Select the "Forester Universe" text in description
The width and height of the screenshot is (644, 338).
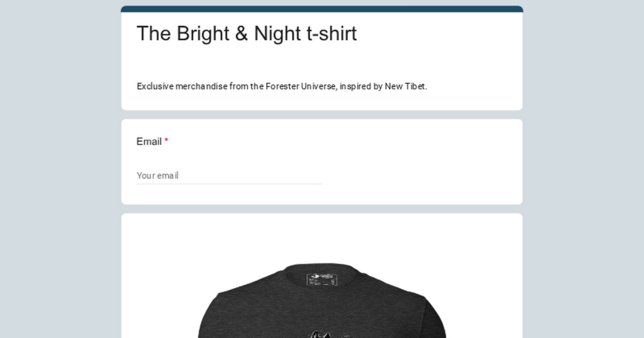300,86
